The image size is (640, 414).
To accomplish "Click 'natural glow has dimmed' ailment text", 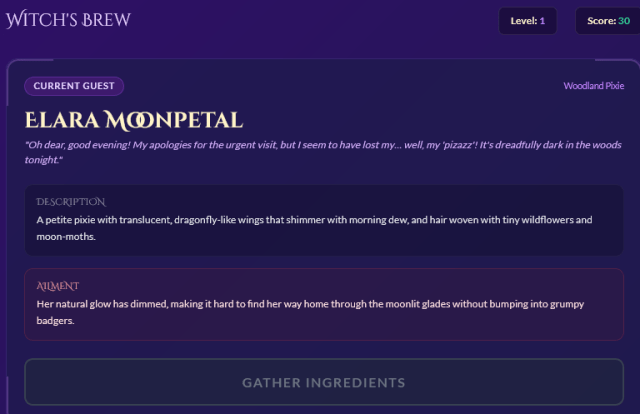I will [x=116, y=303].
